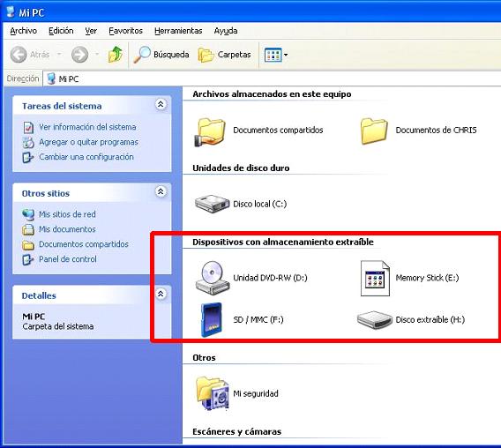Click the Up folder toolbar icon

point(116,55)
